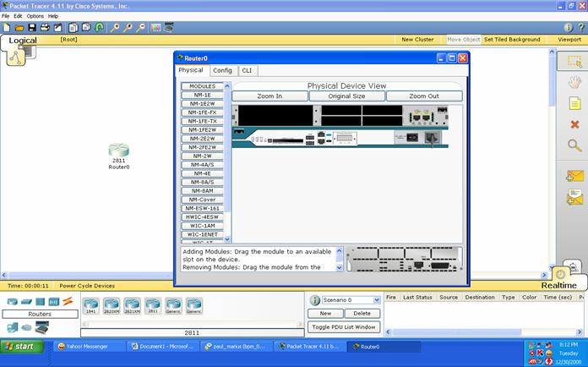Select the Delete tool red X icon
This screenshot has height=367, width=588.
tap(574, 124)
